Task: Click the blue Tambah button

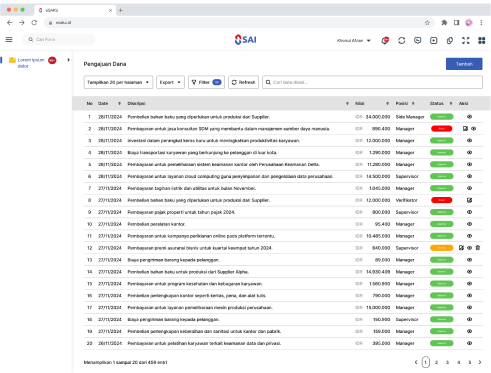Action: click(x=464, y=64)
